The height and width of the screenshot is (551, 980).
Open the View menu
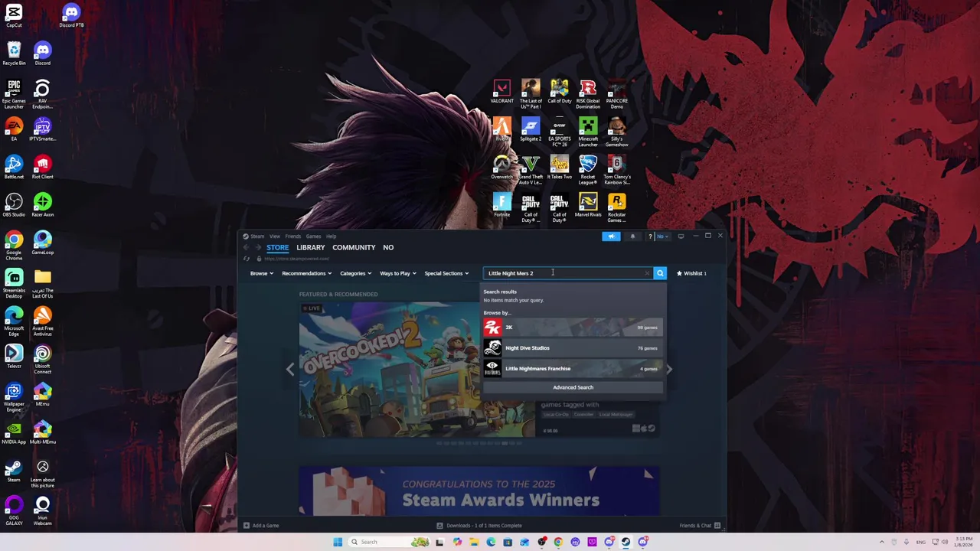coord(274,236)
